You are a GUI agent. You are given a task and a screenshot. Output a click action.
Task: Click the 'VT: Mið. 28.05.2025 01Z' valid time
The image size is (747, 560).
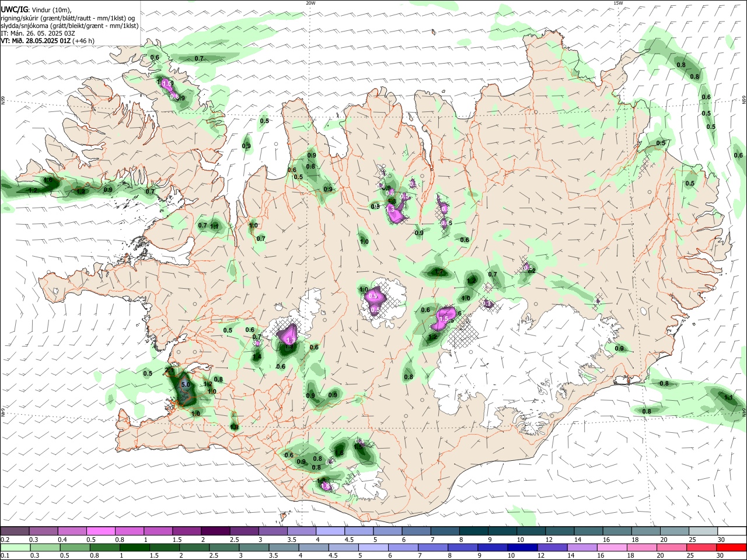pos(36,41)
